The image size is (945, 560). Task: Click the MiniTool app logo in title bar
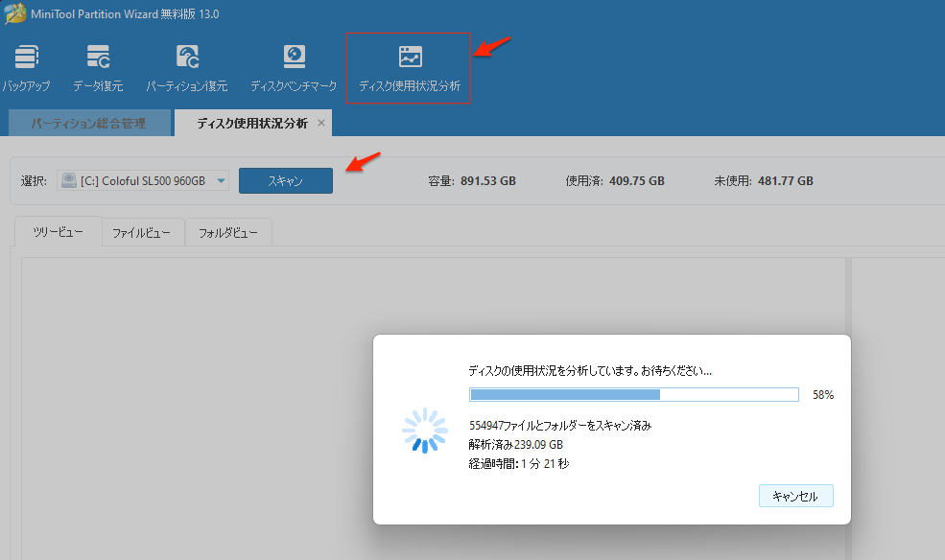click(14, 14)
